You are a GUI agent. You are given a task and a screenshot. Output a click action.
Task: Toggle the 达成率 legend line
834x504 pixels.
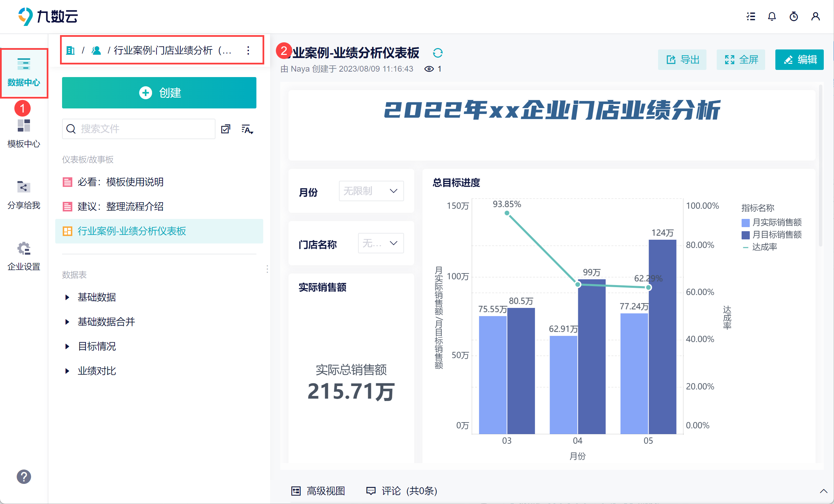click(x=760, y=247)
